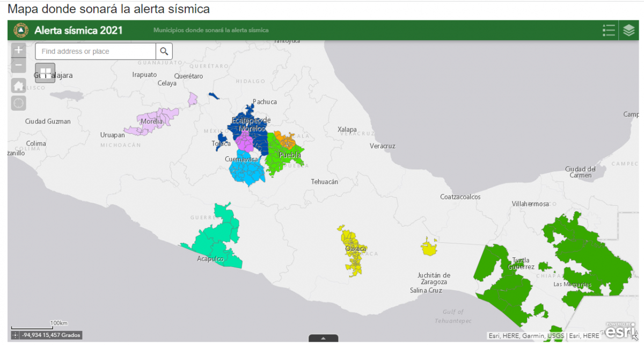
Task: Click the My Location button
Action: click(x=19, y=103)
